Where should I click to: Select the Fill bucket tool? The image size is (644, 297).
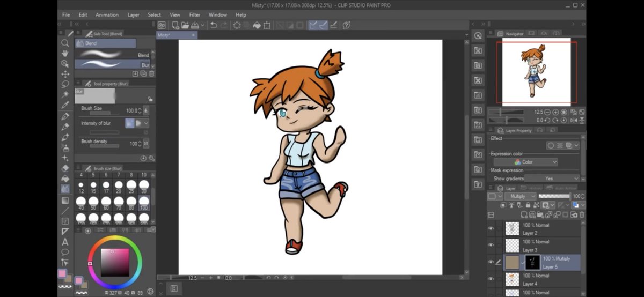click(65, 179)
